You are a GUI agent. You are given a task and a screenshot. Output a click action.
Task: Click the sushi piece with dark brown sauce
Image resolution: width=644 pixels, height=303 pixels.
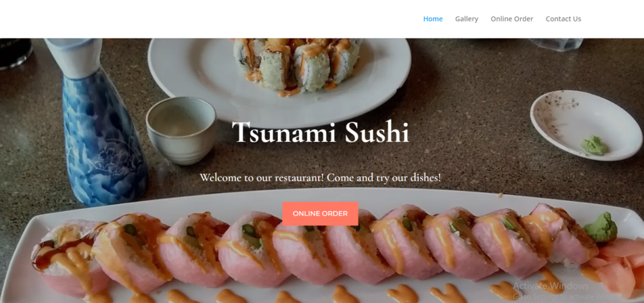pos(68,257)
